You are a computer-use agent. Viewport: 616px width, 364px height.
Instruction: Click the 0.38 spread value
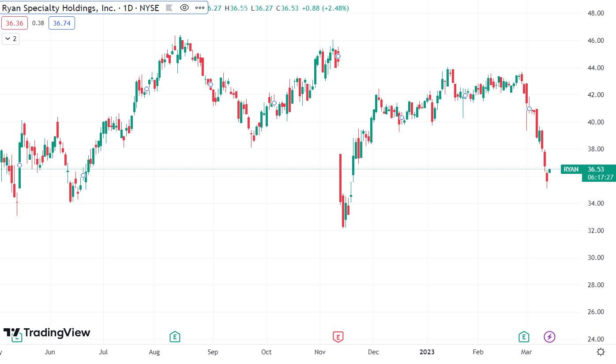(38, 23)
